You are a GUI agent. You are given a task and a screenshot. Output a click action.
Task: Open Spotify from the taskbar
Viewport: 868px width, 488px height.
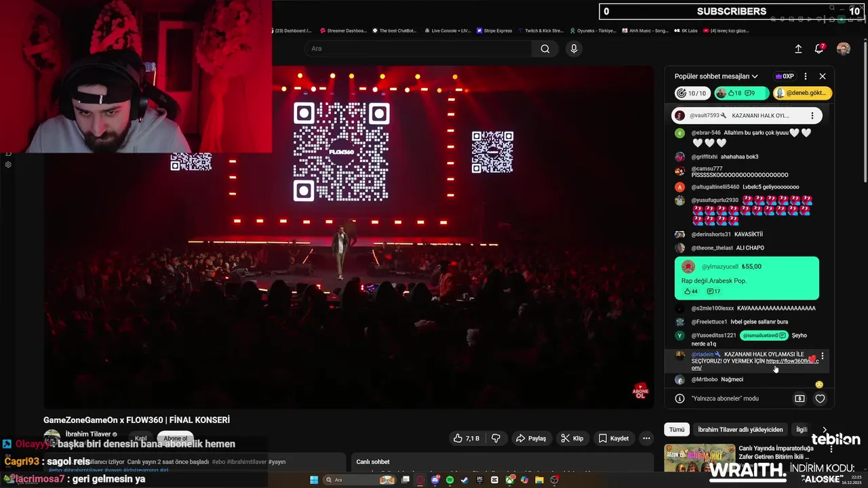450,480
